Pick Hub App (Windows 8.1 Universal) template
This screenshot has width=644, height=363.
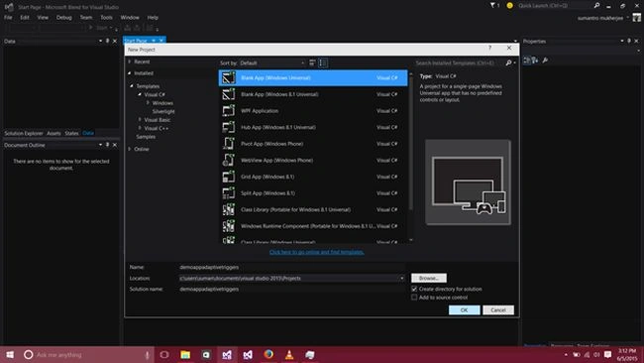[313, 127]
